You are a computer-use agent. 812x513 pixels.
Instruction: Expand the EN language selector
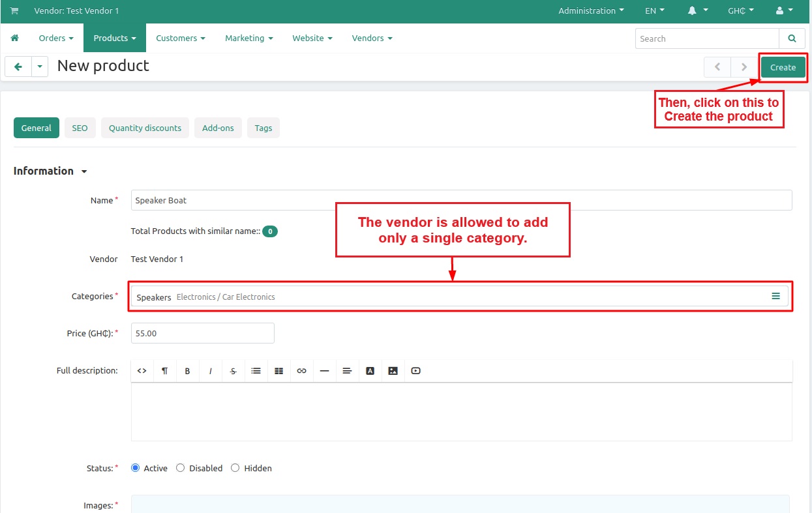point(654,11)
